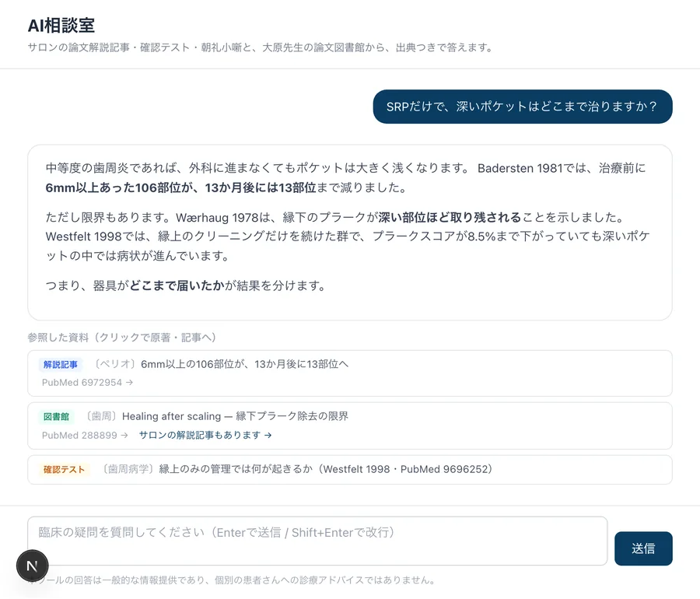Click the Wærhaug 1978 mention in answer
This screenshot has width=700, height=599.
click(x=218, y=217)
